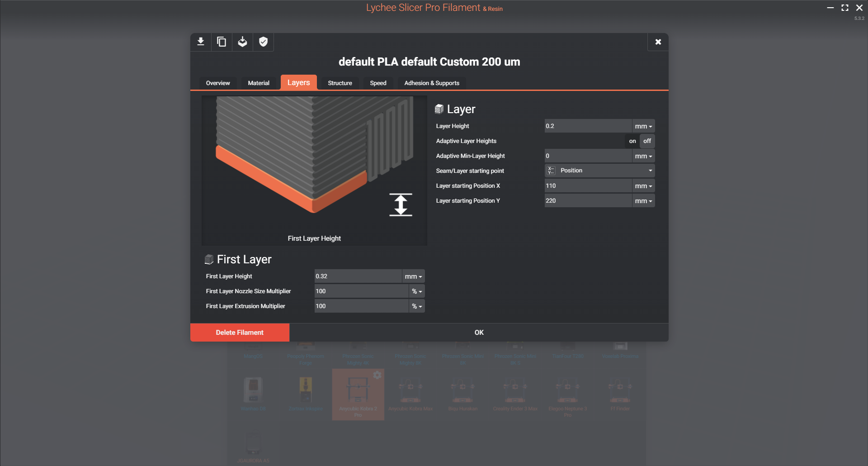The image size is (868, 466).
Task: Click the download/import profile icon
Action: [201, 42]
